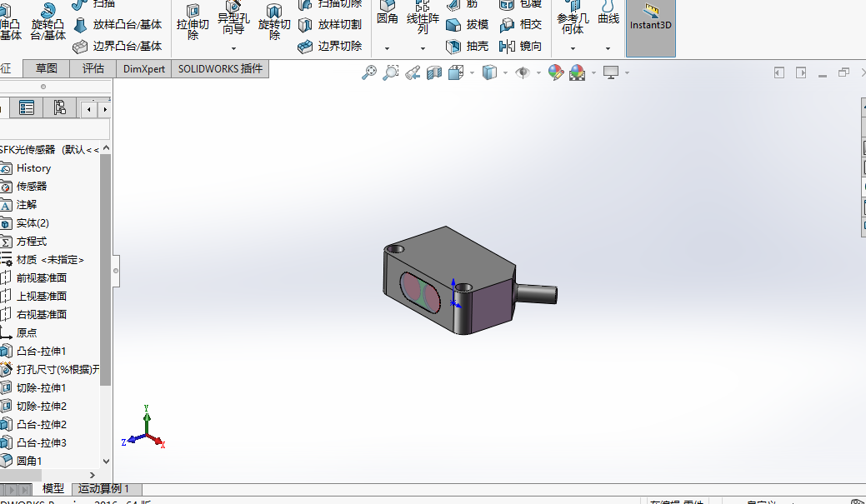The image size is (866, 504).
Task: Select 注解 (Annotations) in feature tree
Action: pyautogui.click(x=27, y=204)
